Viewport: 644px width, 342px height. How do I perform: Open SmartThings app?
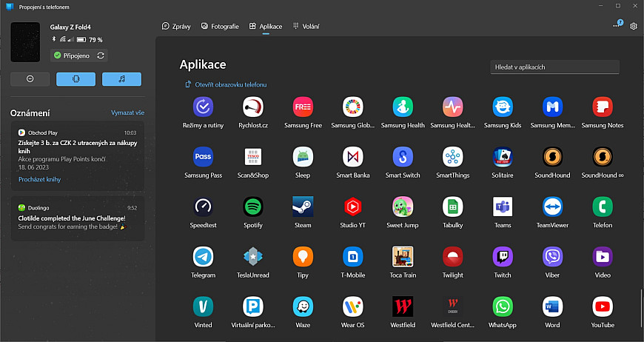[452, 157]
